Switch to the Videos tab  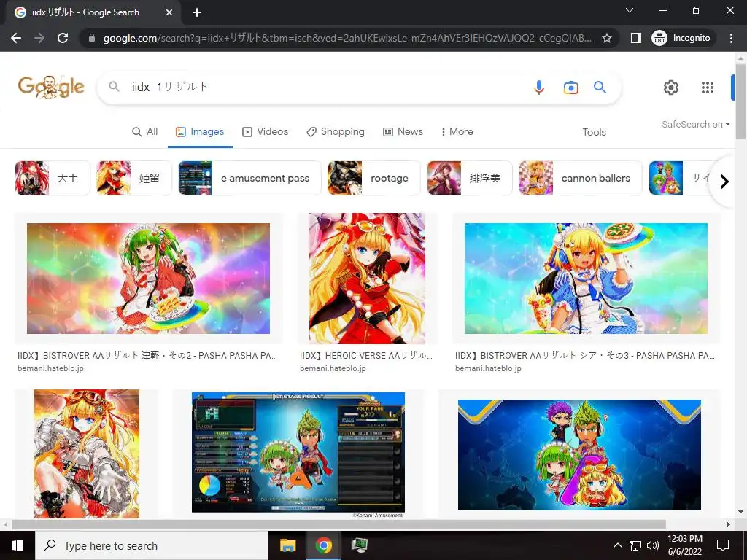[x=266, y=132]
